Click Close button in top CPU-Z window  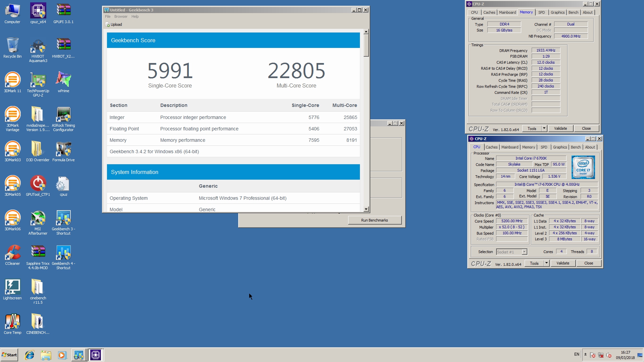click(x=586, y=128)
